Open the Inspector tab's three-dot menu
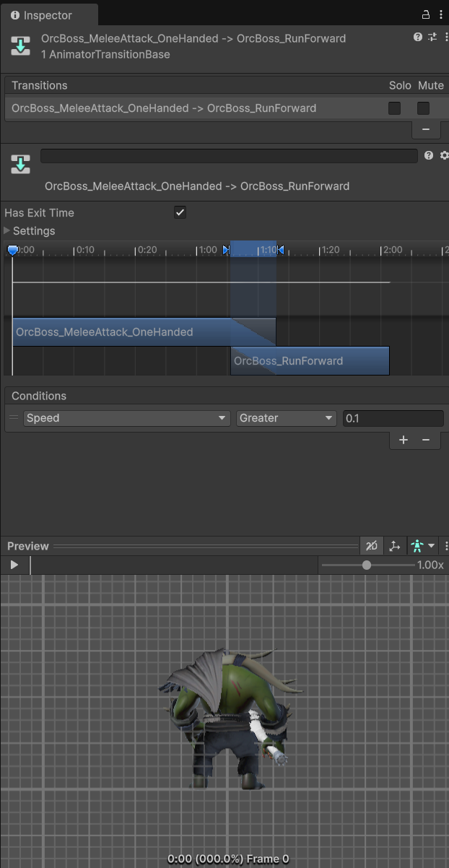 tap(441, 14)
